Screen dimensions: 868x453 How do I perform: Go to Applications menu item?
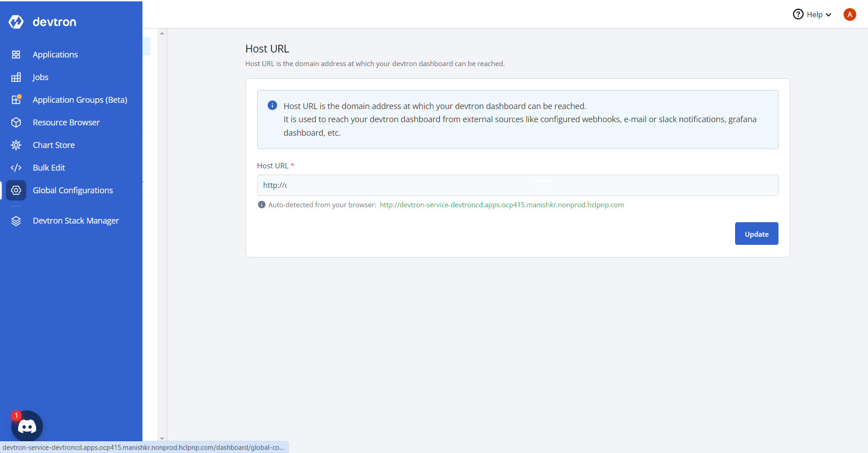click(55, 55)
